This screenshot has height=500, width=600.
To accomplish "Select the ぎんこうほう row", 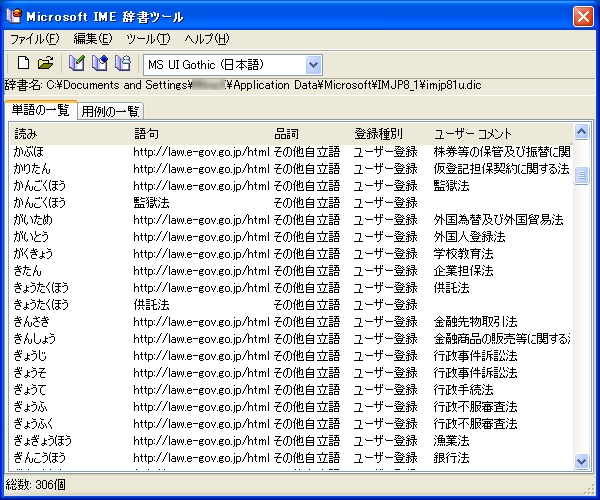I will pyautogui.click(x=292, y=458).
